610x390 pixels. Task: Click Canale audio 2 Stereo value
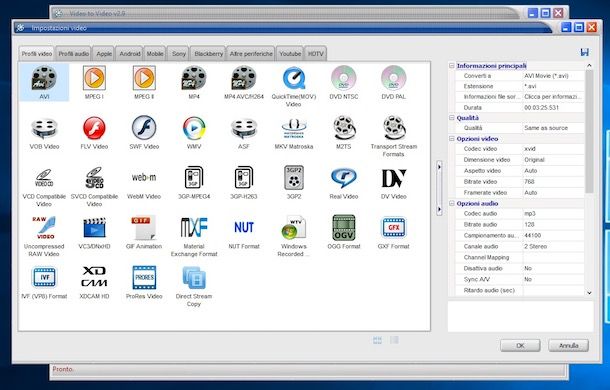[x=553, y=246]
